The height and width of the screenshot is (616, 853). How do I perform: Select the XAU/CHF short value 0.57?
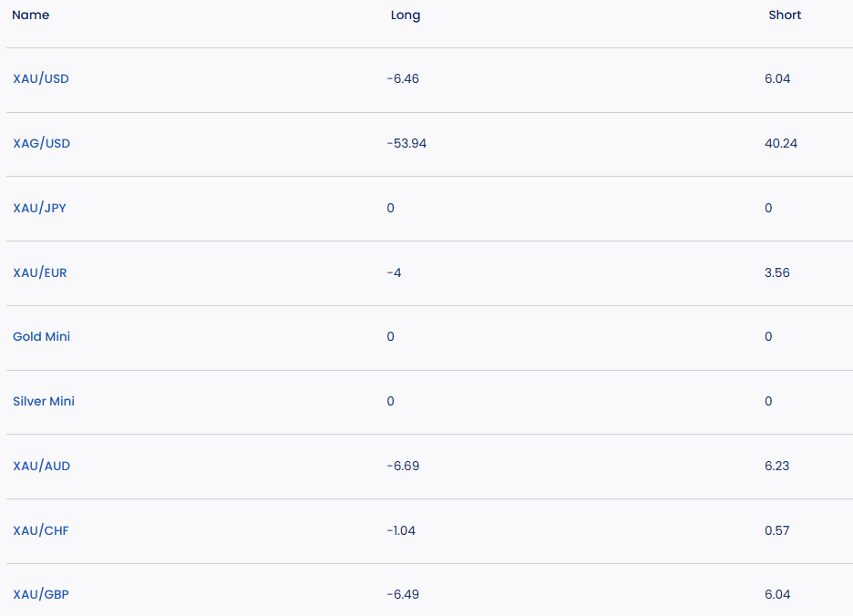pos(777,531)
